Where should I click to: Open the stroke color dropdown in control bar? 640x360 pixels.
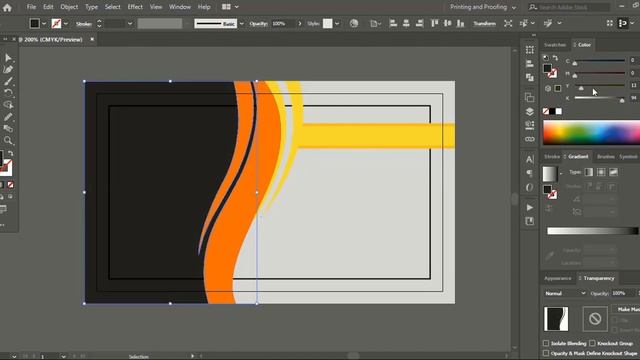(66, 24)
